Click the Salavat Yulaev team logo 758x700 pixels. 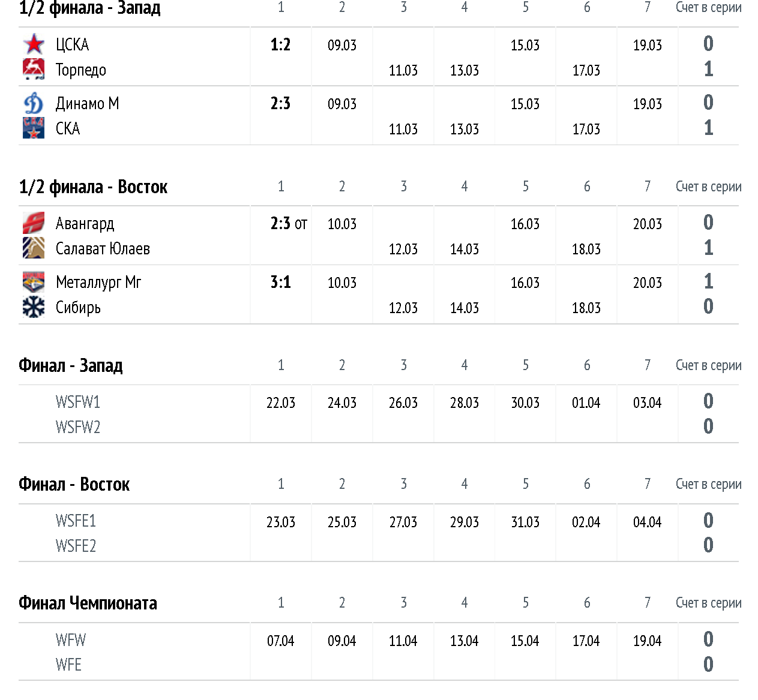coord(34,248)
